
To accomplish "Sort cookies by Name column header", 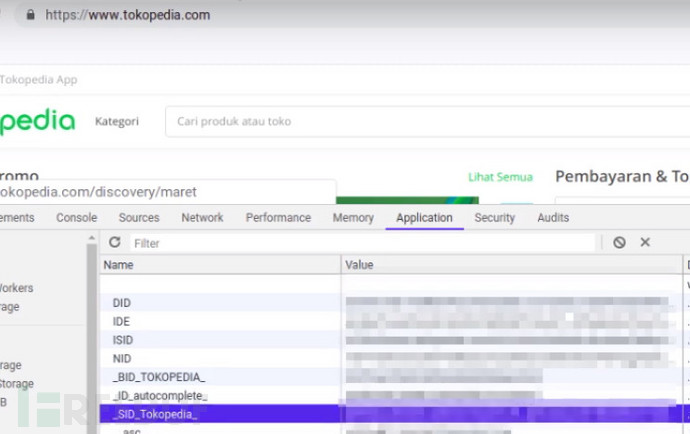I will coord(220,265).
